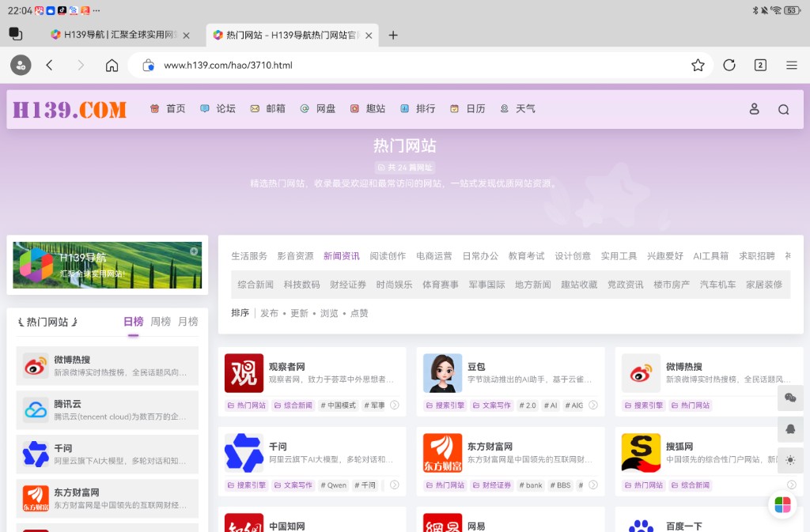This screenshot has width=810, height=532.
Task: Close the 热门网站 browser tab
Action: point(369,35)
